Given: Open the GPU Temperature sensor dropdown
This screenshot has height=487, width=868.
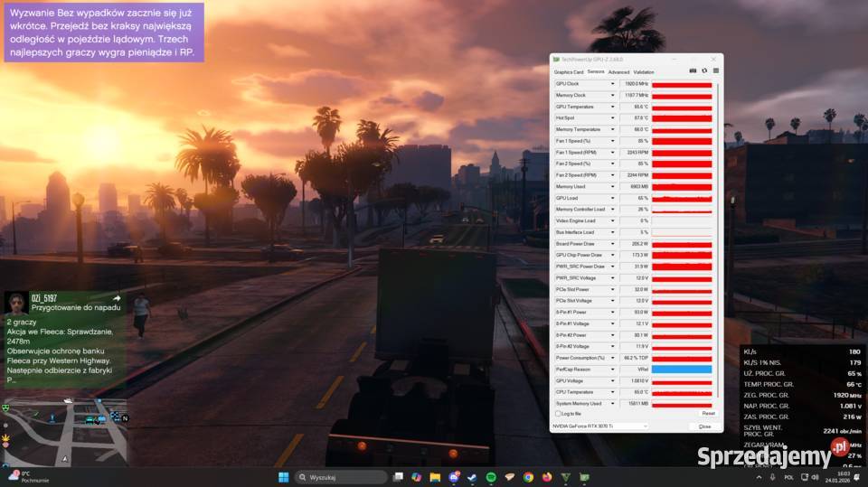Looking at the screenshot, I should coord(612,107).
